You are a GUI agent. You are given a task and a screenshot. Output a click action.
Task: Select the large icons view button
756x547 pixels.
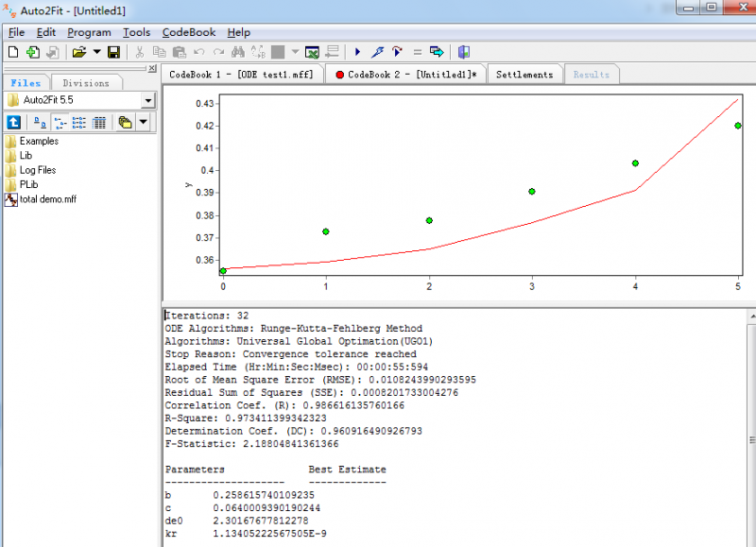click(x=40, y=122)
